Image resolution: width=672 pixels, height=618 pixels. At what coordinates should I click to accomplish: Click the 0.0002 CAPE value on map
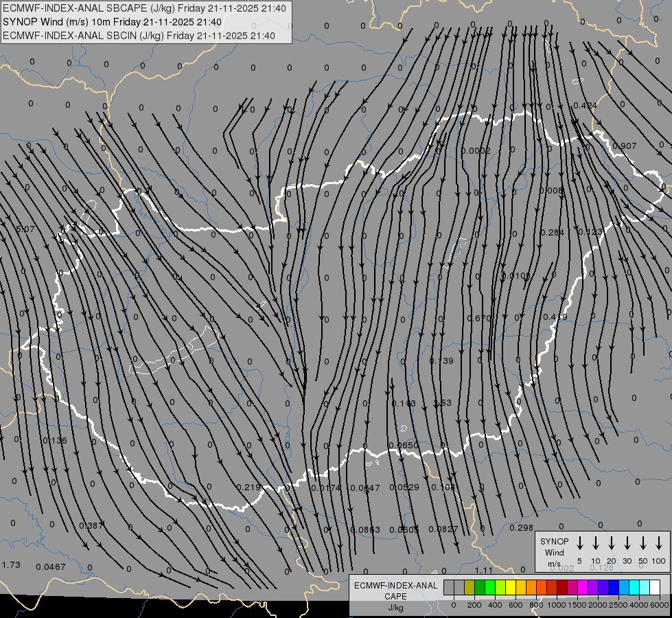click(x=476, y=150)
